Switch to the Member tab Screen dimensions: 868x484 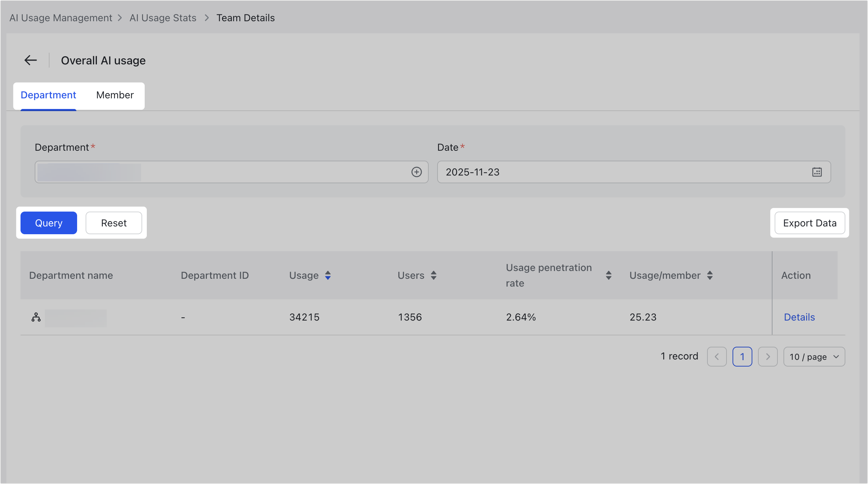115,95
